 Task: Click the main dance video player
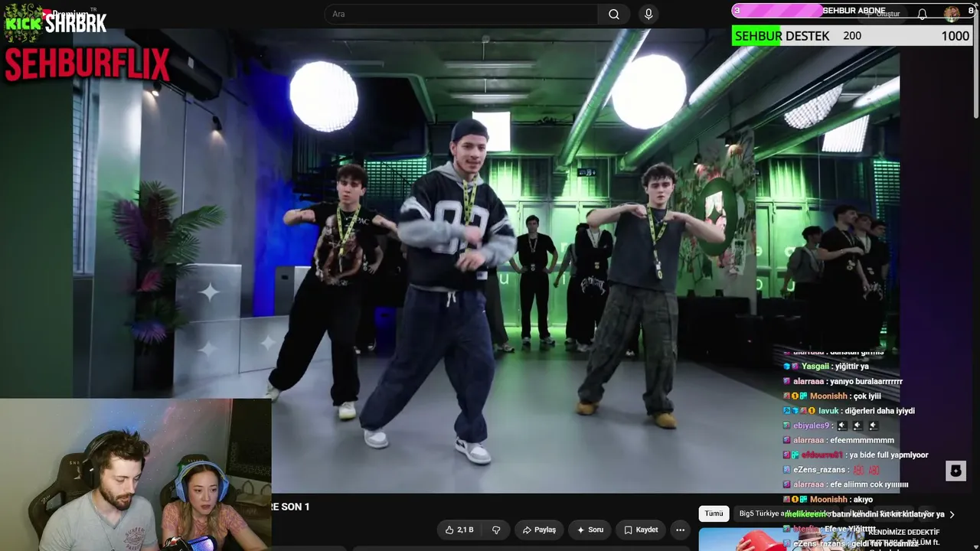(486, 260)
